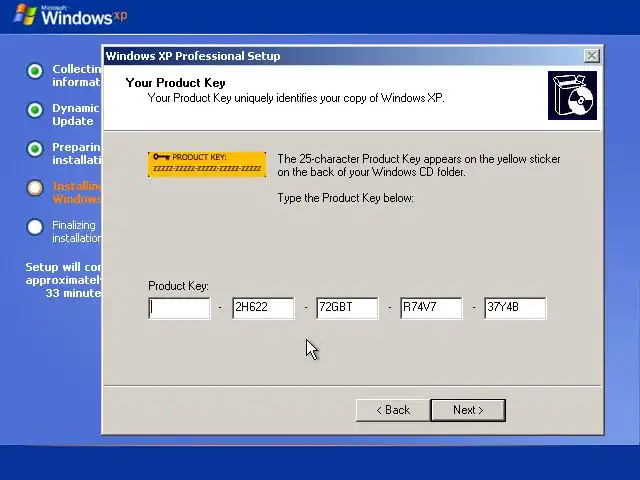Click the 'Dynamic Update' step text
This screenshot has height=480, width=640.
[x=76, y=115]
